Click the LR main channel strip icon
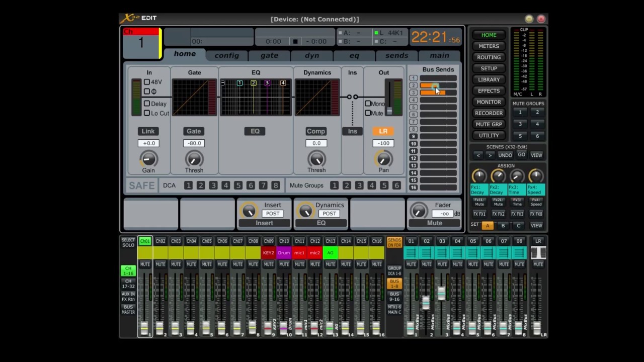 (x=538, y=252)
